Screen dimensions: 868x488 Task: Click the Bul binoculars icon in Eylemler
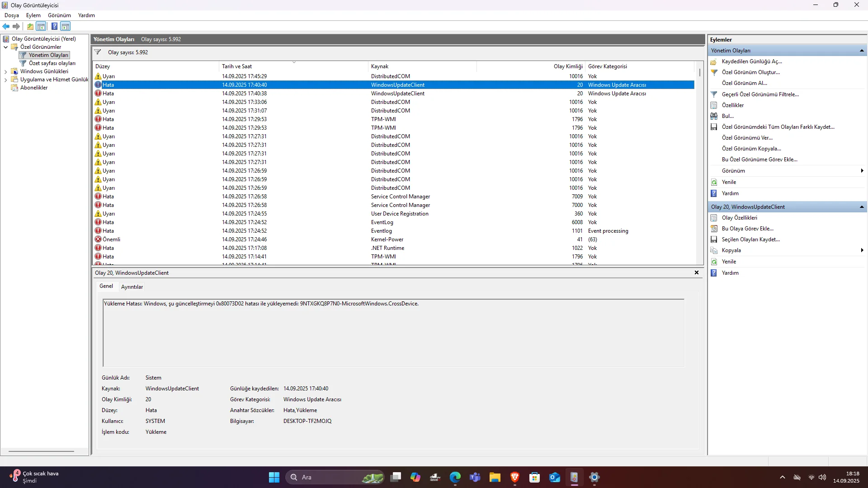click(x=714, y=116)
